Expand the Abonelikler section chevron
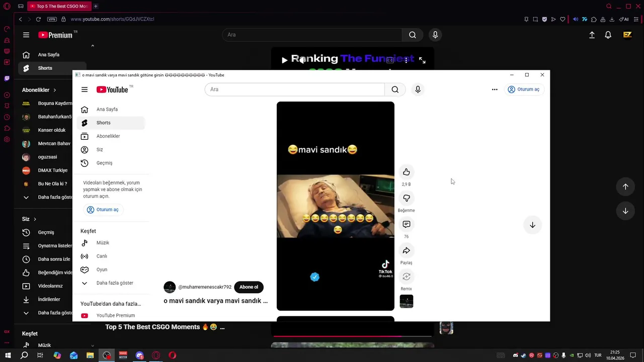The image size is (644, 362). (54, 90)
